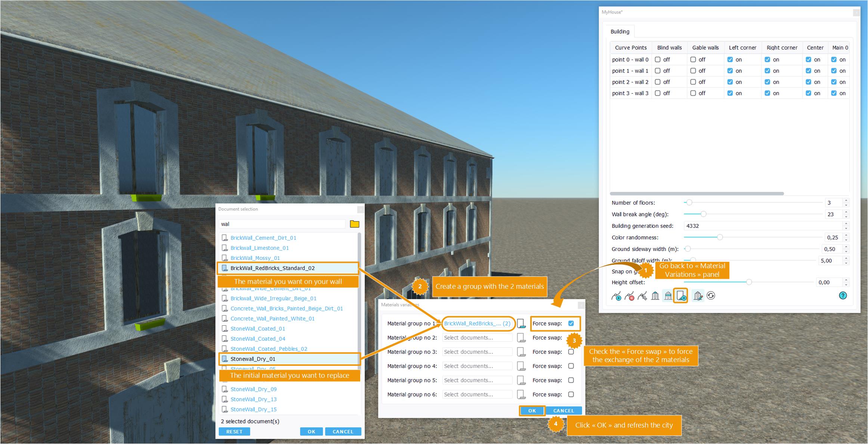Click the add curve point icon
The height and width of the screenshot is (444, 868).
coord(617,296)
